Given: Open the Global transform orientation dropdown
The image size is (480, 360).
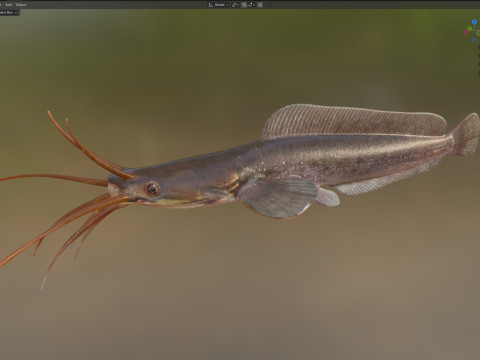Looking at the screenshot, I should [219, 5].
